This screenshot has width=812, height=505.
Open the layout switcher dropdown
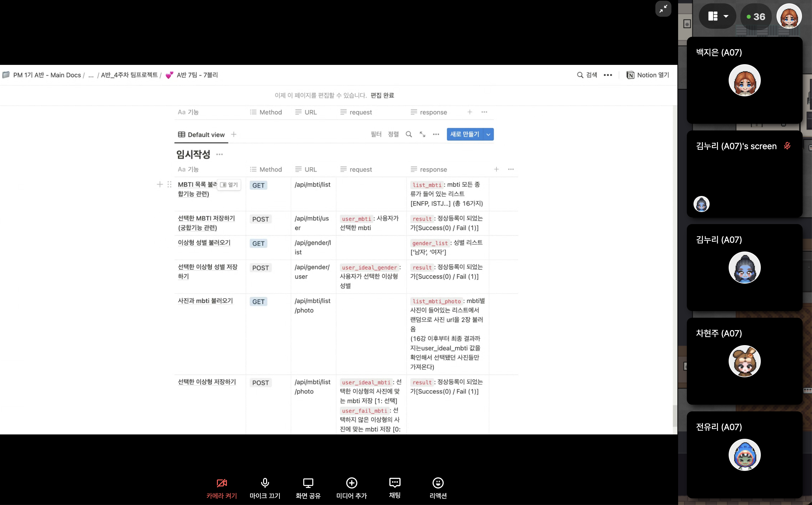(x=718, y=16)
